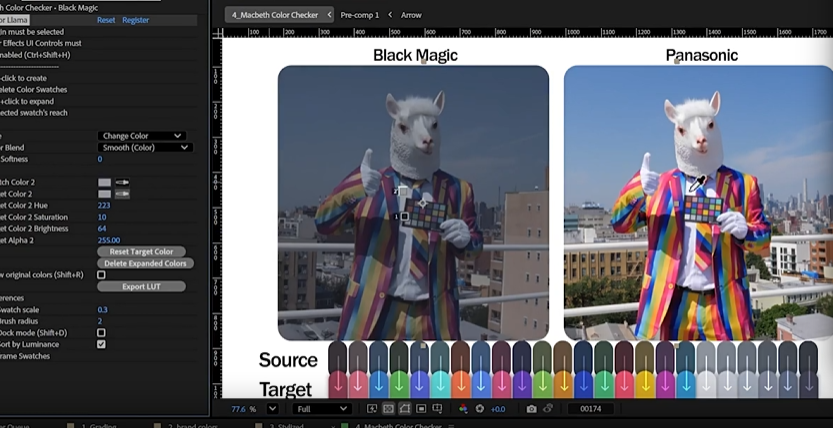The height and width of the screenshot is (428, 833).
Task: Click the Reset Exposure icon
Action: [x=480, y=408]
